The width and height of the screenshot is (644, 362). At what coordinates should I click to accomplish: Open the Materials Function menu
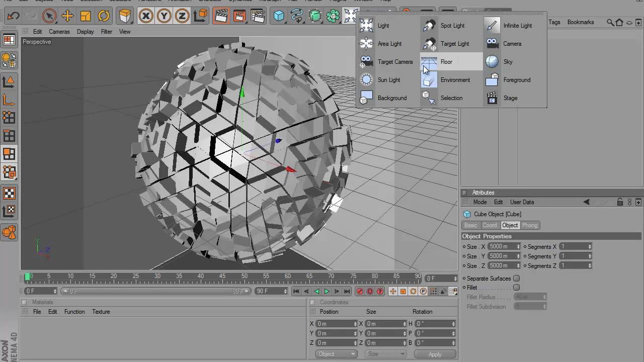pyautogui.click(x=74, y=312)
